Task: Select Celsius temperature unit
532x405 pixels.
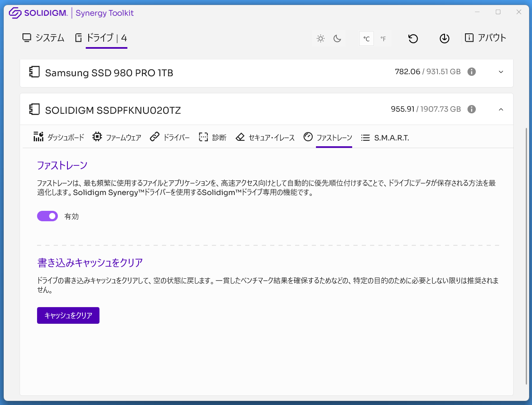Action: pyautogui.click(x=366, y=39)
